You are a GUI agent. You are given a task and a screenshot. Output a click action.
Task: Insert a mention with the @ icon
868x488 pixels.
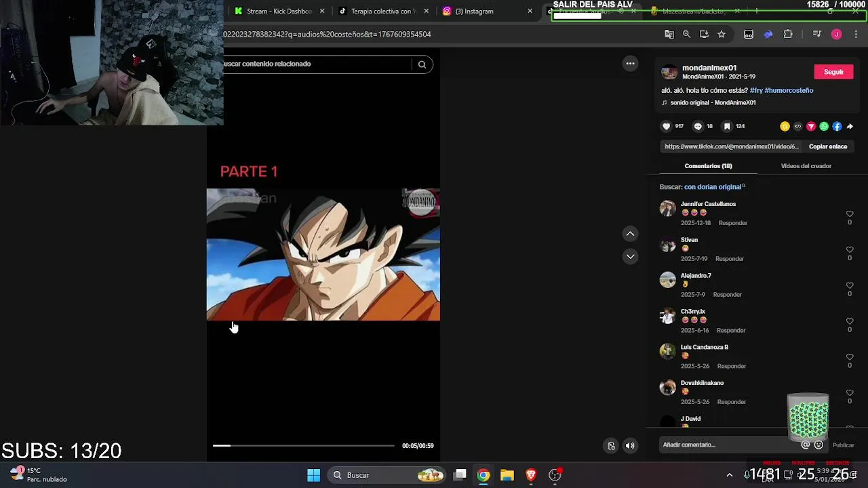(x=806, y=445)
